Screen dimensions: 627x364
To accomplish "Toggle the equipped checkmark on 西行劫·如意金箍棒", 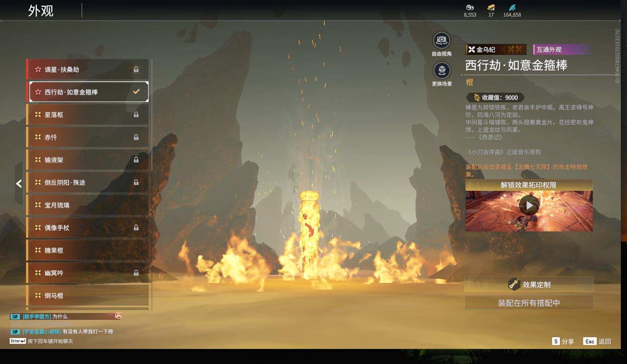I will click(x=136, y=92).
